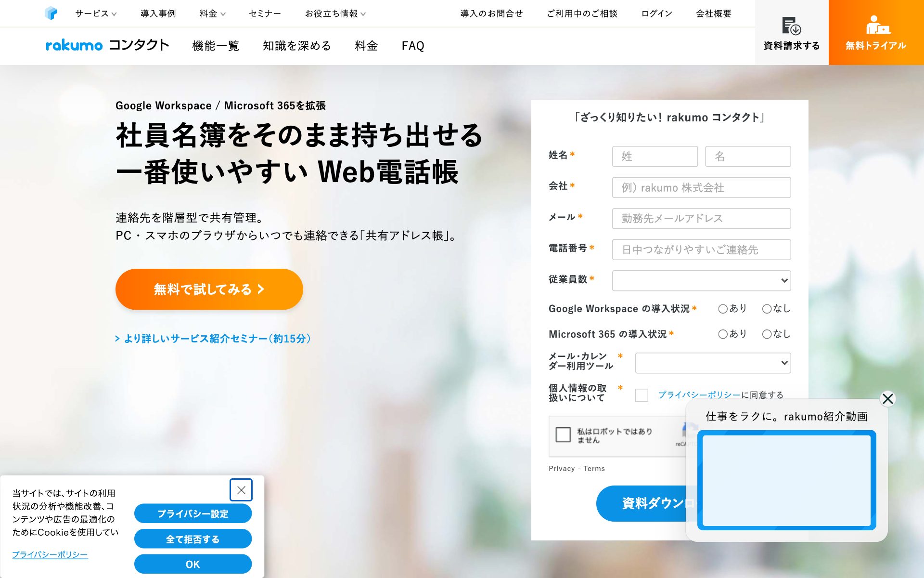
Task: Open the cookie banner プライバシーポリシー link
Action: point(50,554)
